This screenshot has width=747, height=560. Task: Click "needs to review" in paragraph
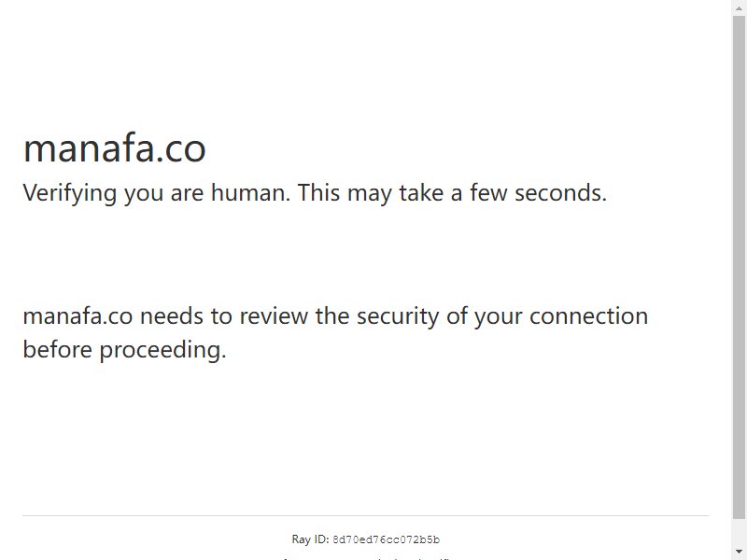tap(224, 316)
